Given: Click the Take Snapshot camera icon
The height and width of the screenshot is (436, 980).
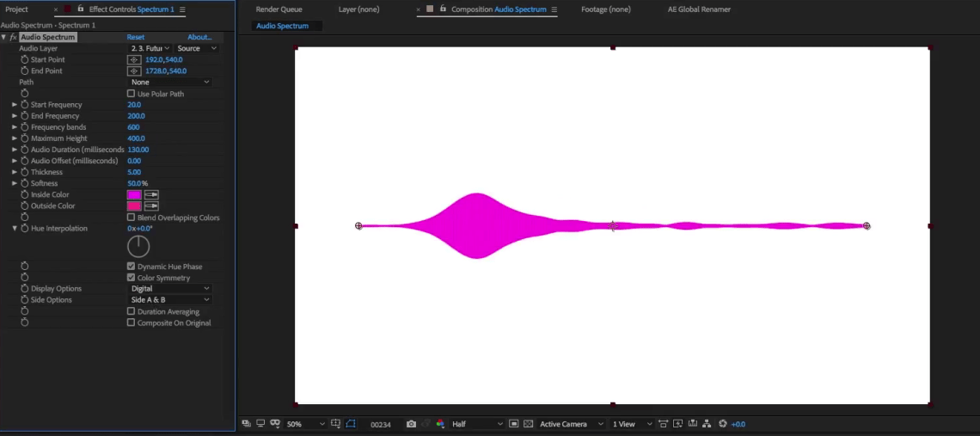Looking at the screenshot, I should pyautogui.click(x=411, y=424).
